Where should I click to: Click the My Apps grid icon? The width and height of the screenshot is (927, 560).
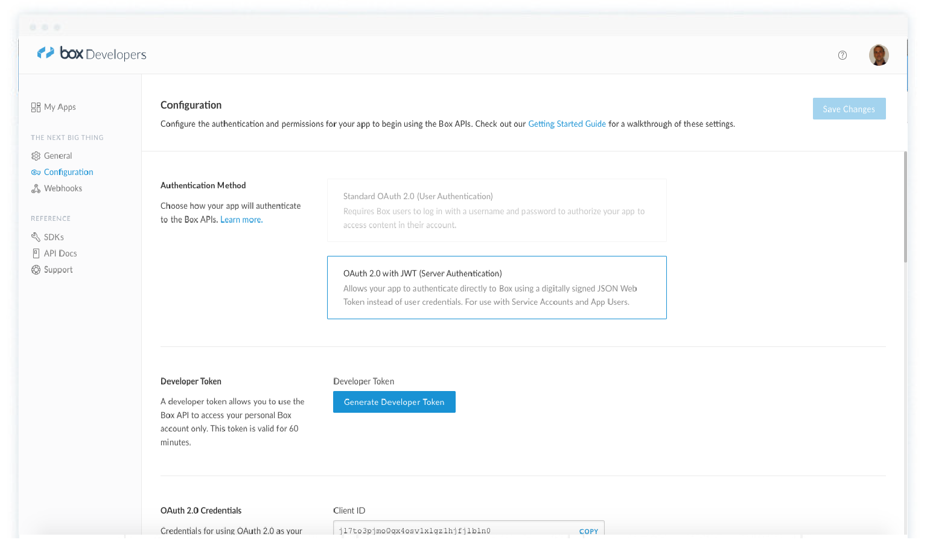pyautogui.click(x=36, y=107)
